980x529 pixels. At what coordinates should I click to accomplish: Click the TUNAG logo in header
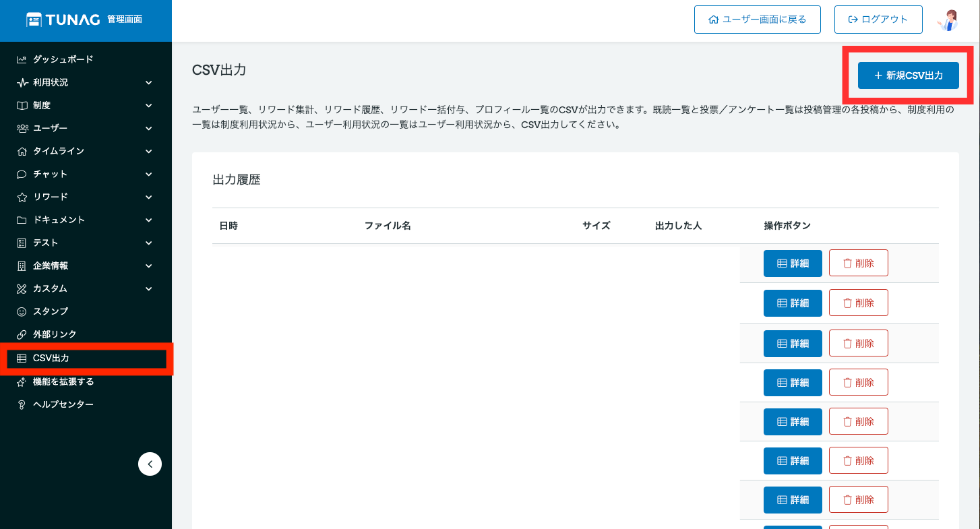tap(63, 20)
